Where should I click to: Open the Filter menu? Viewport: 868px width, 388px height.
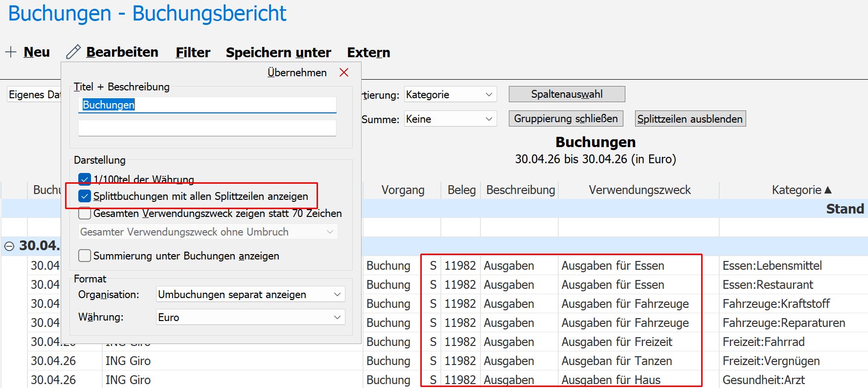pos(193,52)
